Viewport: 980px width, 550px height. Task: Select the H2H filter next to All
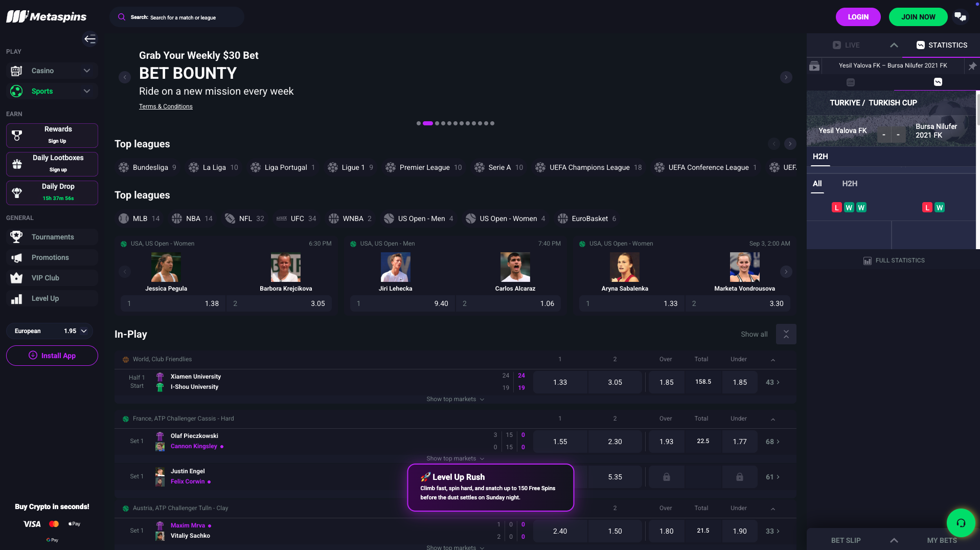click(x=850, y=184)
